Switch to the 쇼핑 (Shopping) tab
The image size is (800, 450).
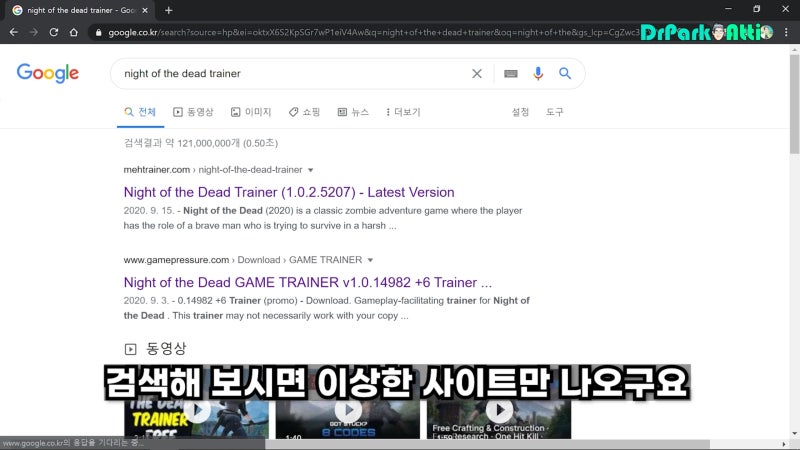(x=304, y=112)
